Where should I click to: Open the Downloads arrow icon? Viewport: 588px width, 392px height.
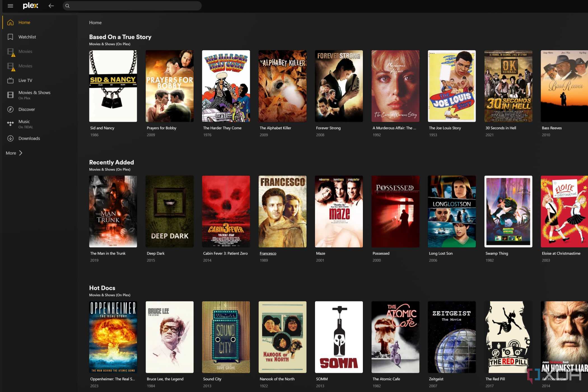[x=10, y=138]
